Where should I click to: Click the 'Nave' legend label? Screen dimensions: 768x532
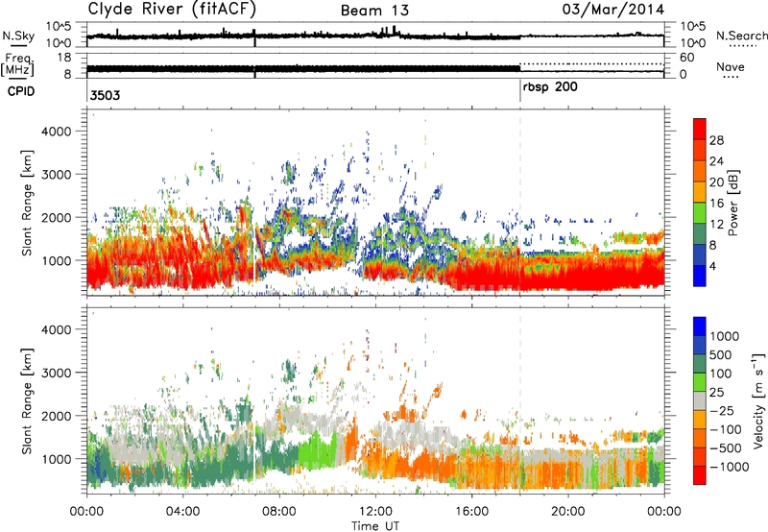point(731,66)
